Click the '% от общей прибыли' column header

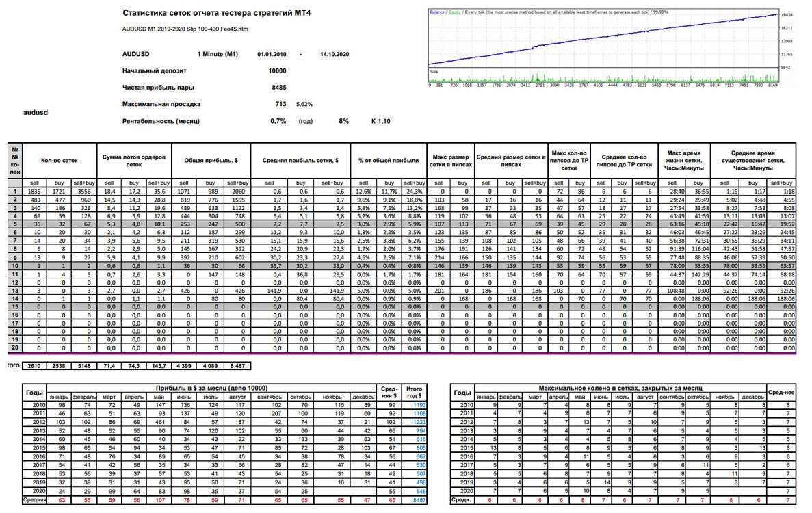389,161
